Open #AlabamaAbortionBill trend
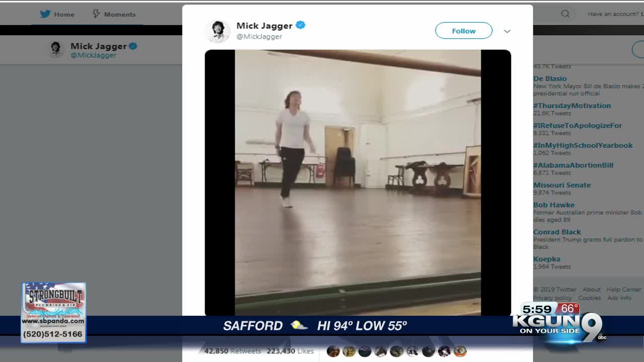This screenshot has width=644, height=362. pos(573,165)
